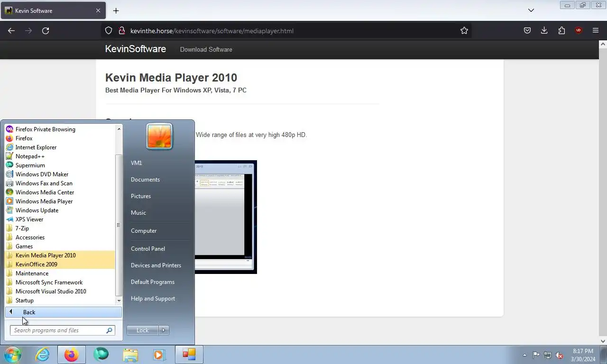
Task: Click the programs list scroll-up arrow
Action: pyautogui.click(x=119, y=128)
